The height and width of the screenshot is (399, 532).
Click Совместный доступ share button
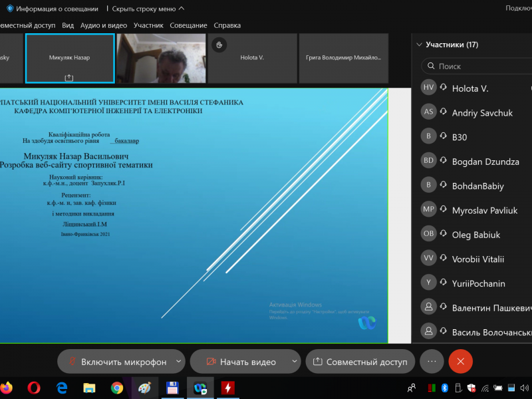click(x=360, y=362)
